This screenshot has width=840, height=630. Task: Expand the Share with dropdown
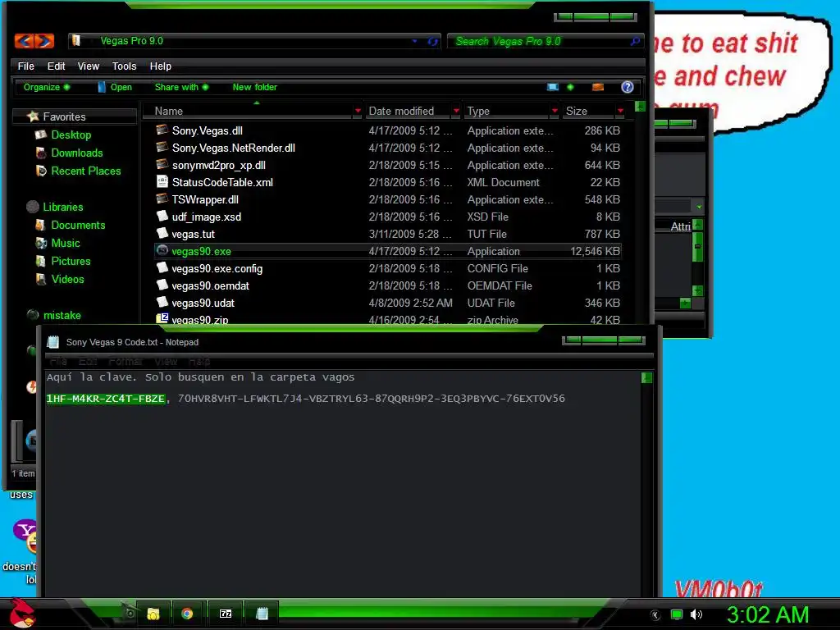point(181,87)
